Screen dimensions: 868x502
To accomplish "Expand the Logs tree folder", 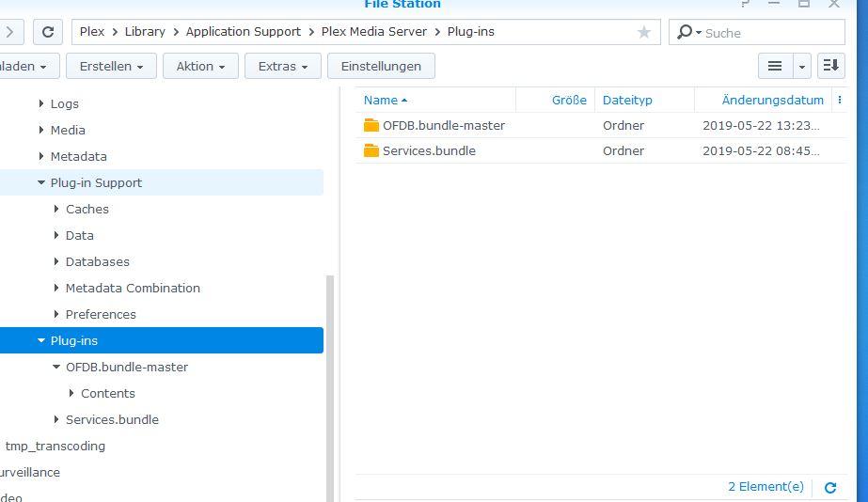I will [x=41, y=103].
